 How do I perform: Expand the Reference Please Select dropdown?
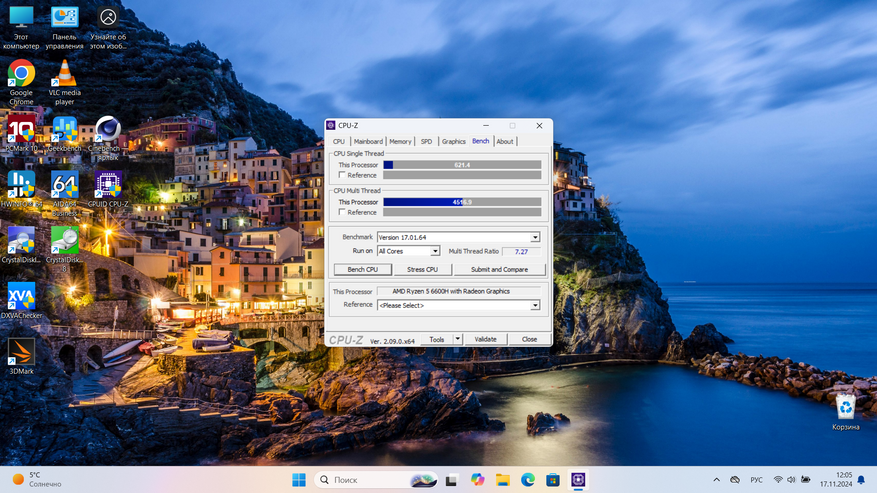535,305
